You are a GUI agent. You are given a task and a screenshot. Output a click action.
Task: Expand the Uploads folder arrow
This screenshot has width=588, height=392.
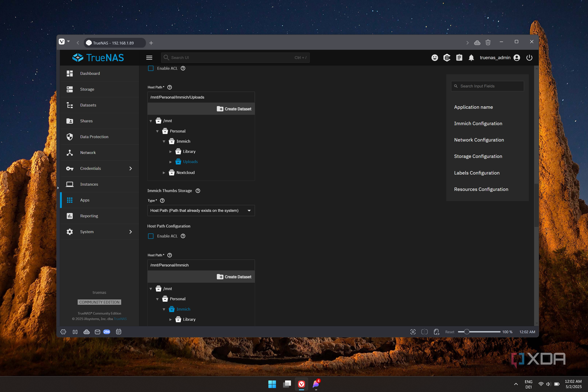(x=170, y=162)
